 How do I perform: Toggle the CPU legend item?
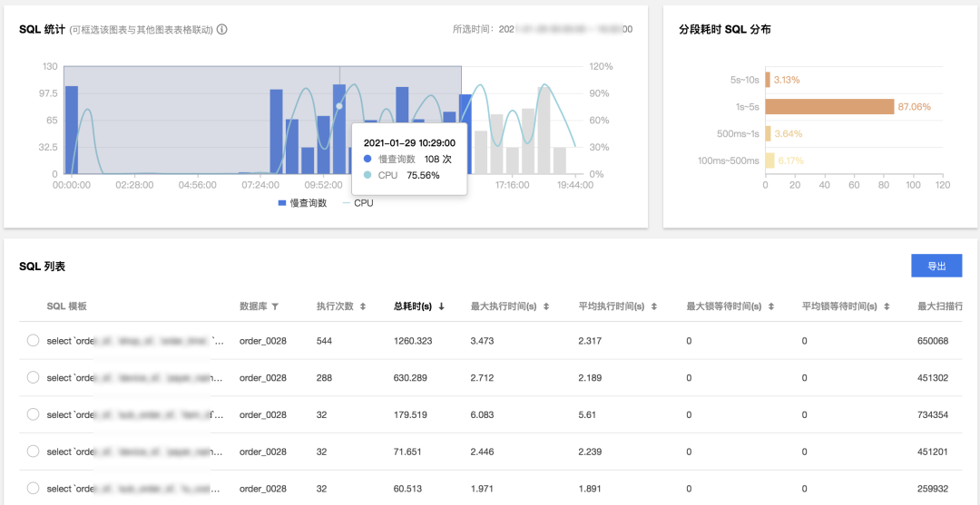[358, 203]
